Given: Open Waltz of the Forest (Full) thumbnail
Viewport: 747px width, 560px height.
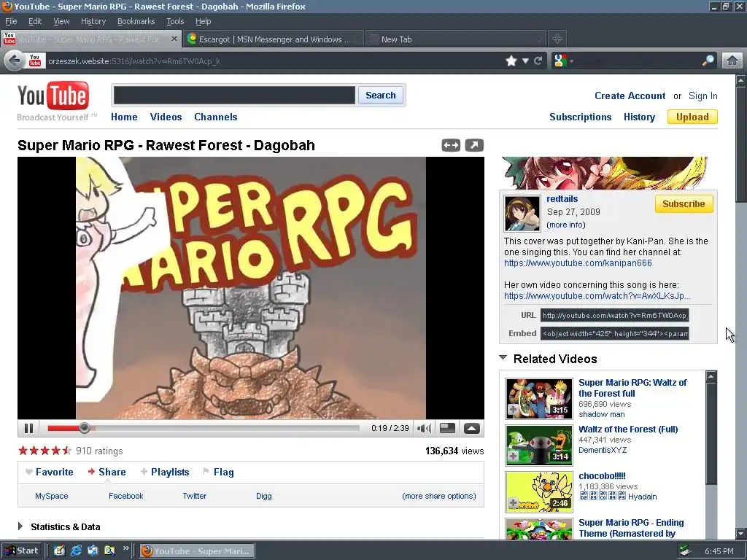Looking at the screenshot, I should click(x=539, y=446).
